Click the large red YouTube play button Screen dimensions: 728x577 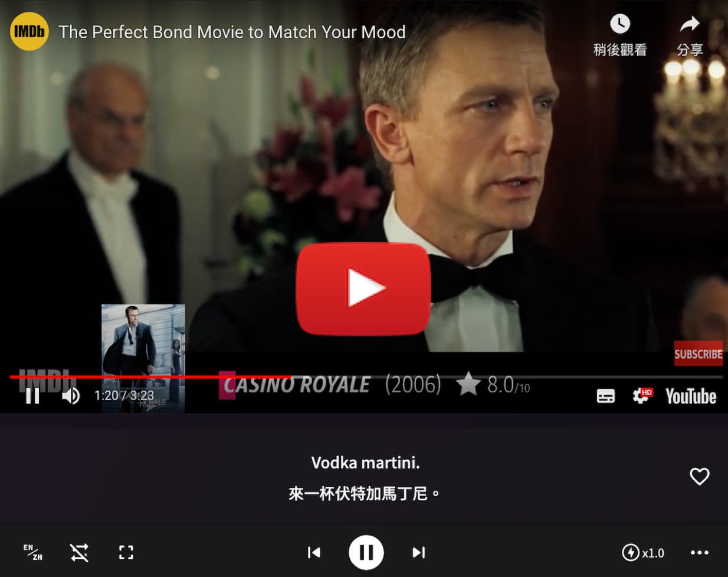[363, 288]
